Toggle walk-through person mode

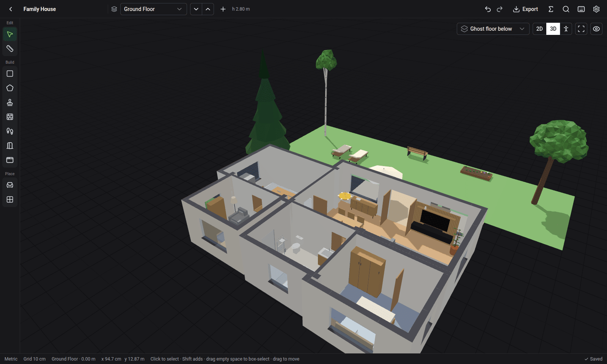tap(566, 29)
